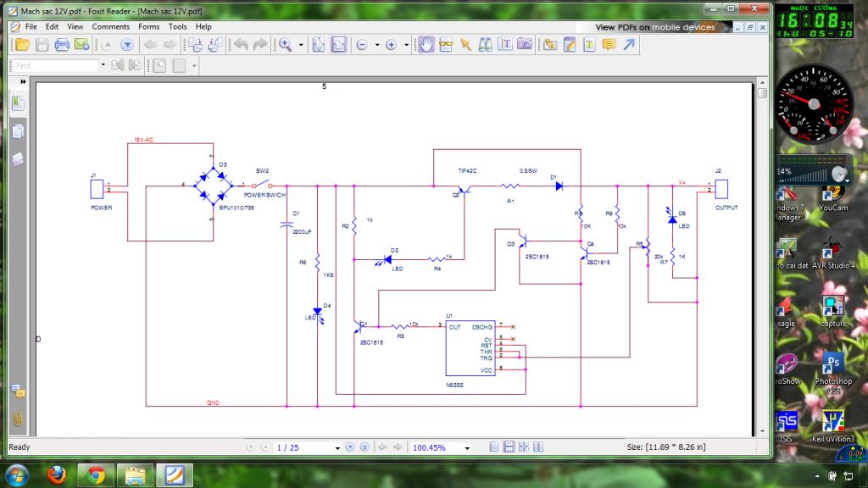Click the Open file folder icon

[23, 44]
